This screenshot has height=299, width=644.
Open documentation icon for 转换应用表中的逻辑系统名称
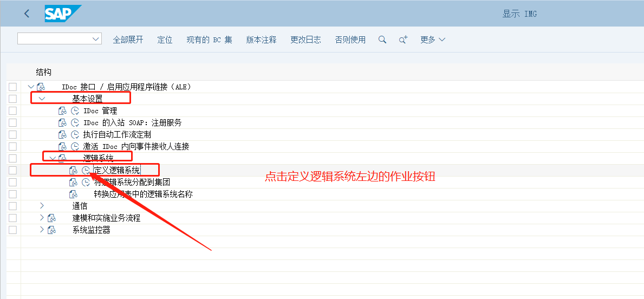(73, 194)
